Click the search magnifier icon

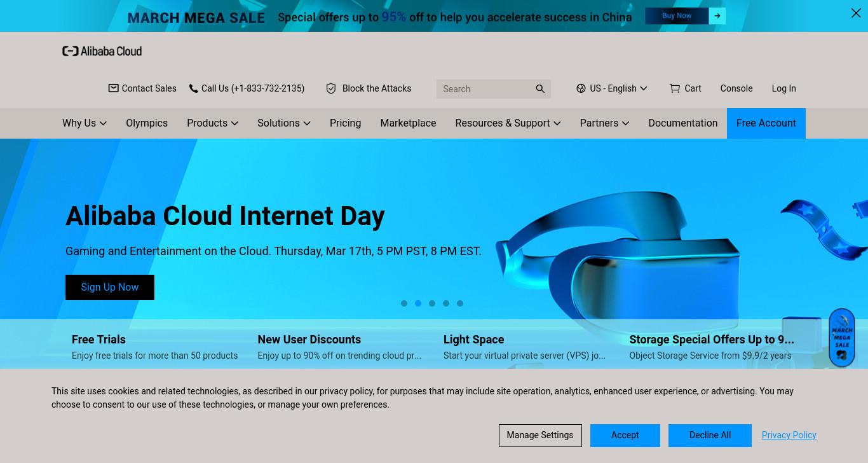540,89
